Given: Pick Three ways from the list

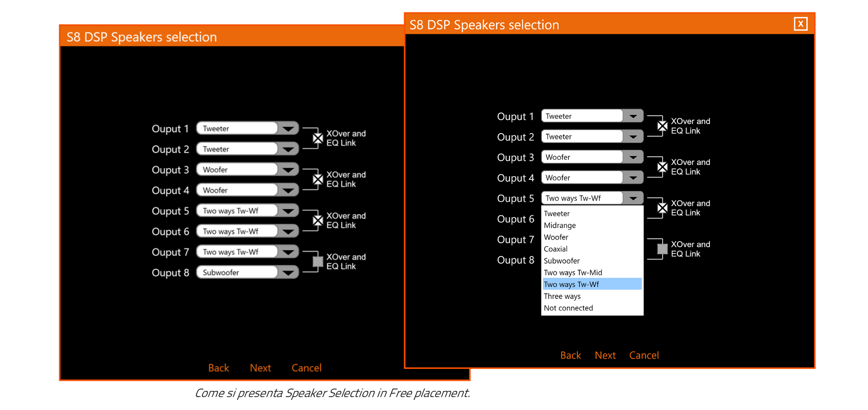Looking at the screenshot, I should click(x=562, y=297).
